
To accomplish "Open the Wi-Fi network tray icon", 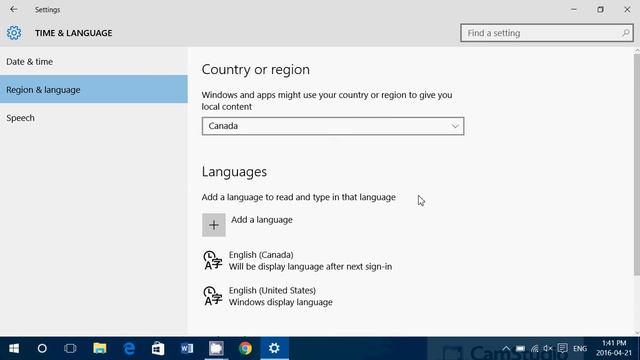I will 534,348.
